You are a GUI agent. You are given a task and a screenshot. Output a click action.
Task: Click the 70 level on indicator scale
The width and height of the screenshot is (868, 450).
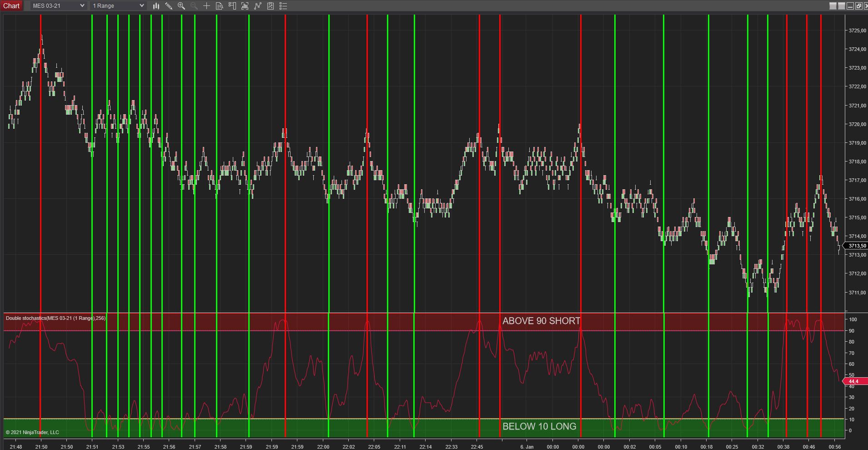coord(852,353)
